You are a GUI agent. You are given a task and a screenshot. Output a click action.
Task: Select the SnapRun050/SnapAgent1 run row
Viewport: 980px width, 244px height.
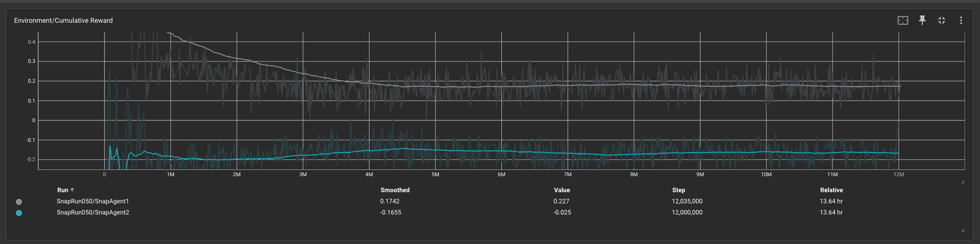pyautogui.click(x=93, y=201)
